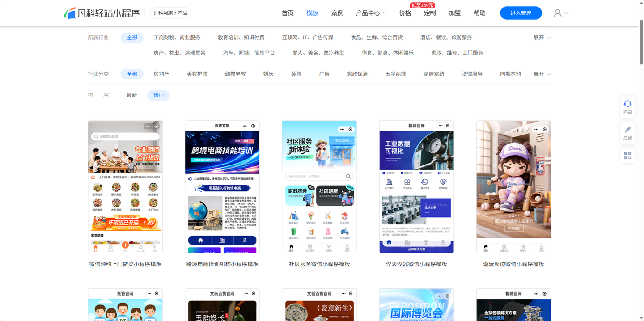Open the 帮助 navigation item

click(479, 13)
